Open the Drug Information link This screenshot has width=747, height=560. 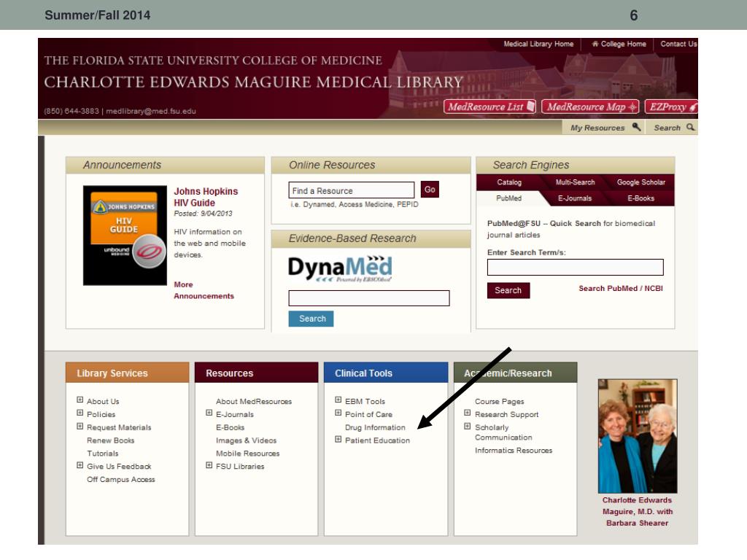375,427
